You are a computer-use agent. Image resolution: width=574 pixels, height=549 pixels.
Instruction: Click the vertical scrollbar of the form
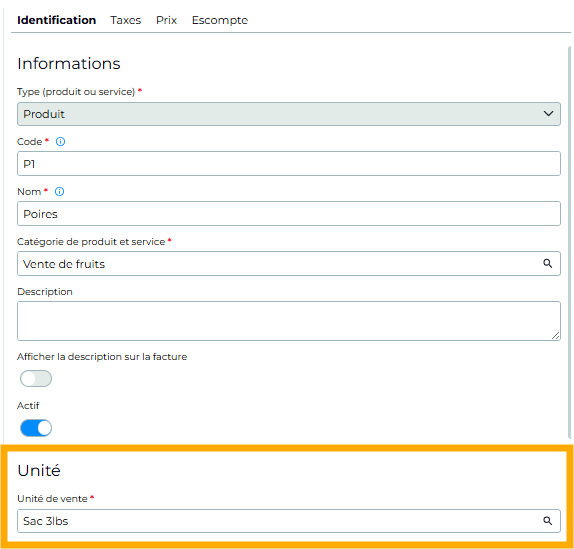(x=569, y=242)
